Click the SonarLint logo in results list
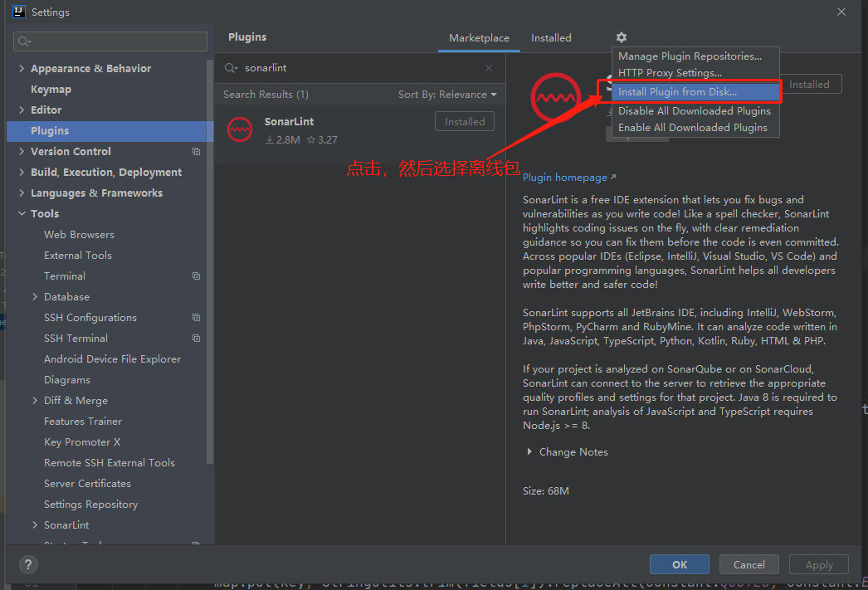868x590 pixels. 240,129
